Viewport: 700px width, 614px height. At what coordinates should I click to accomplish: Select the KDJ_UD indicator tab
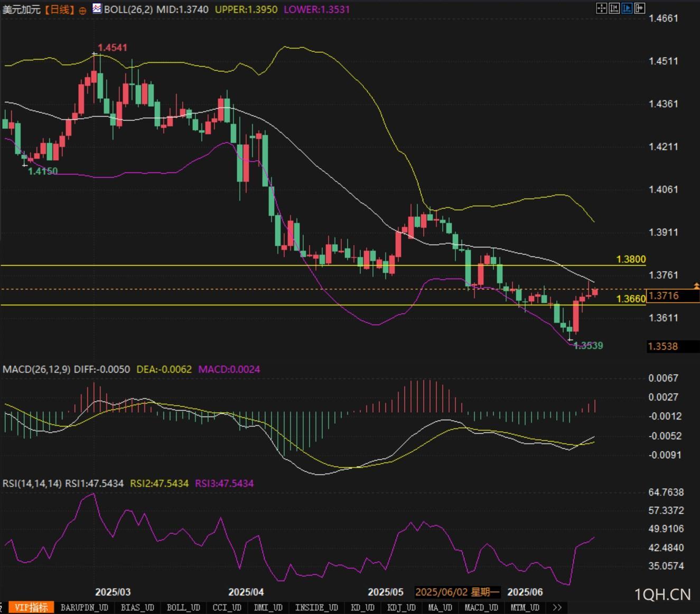(401, 608)
